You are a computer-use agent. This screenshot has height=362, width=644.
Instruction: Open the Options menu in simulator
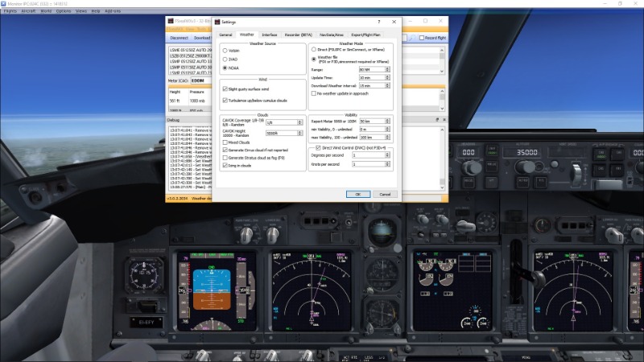pos(64,11)
